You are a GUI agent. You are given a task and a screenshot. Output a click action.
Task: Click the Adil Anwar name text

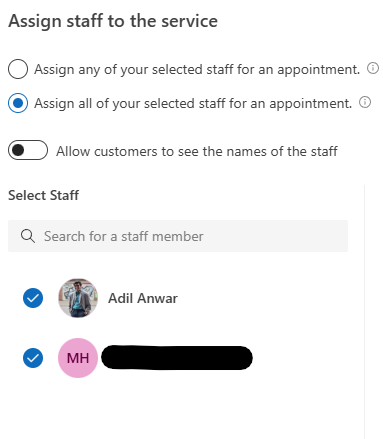[x=143, y=298]
